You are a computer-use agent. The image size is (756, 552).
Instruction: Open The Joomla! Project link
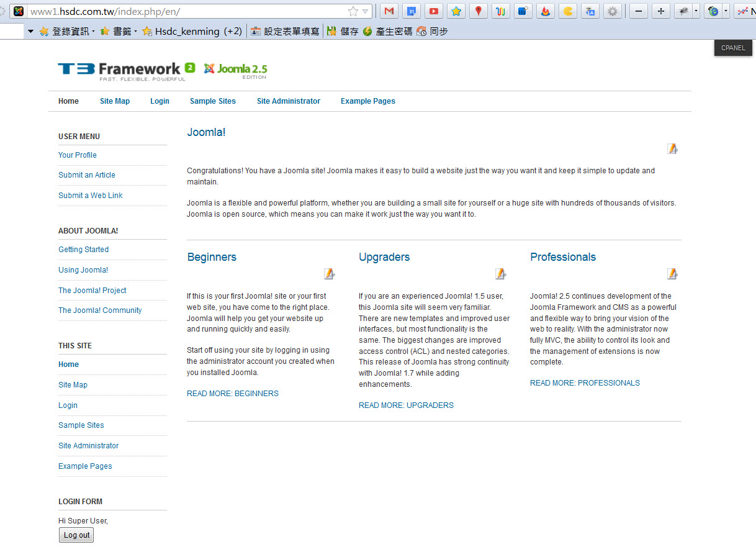92,291
